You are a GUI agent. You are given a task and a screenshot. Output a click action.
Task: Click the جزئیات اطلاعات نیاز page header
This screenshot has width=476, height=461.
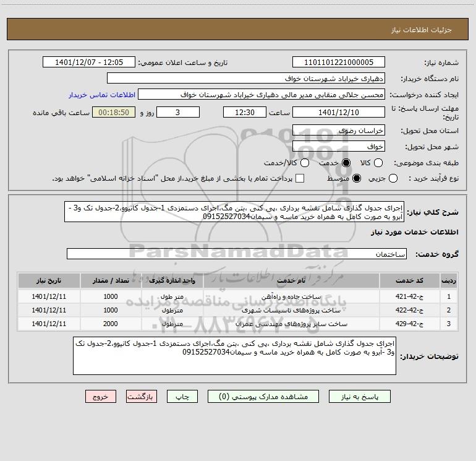click(x=421, y=30)
